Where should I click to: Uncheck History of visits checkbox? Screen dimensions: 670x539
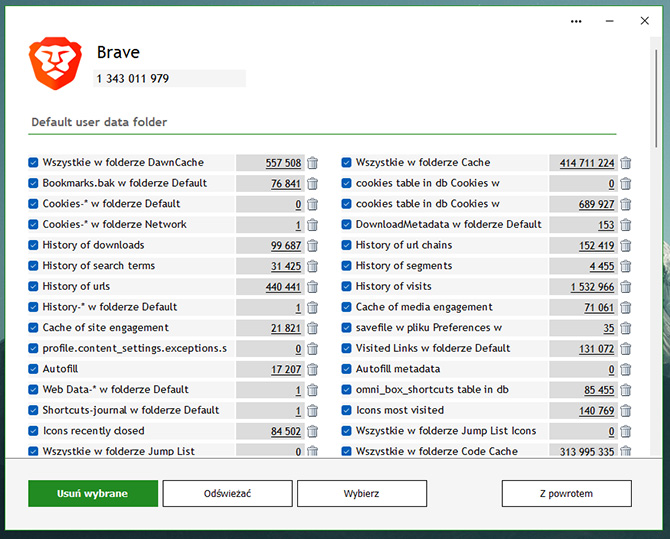pos(347,286)
